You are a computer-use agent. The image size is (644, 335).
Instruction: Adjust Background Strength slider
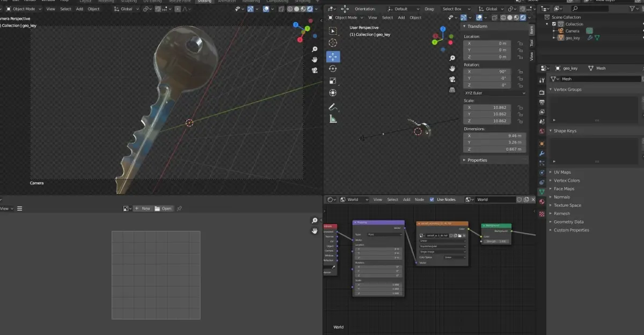(496, 241)
